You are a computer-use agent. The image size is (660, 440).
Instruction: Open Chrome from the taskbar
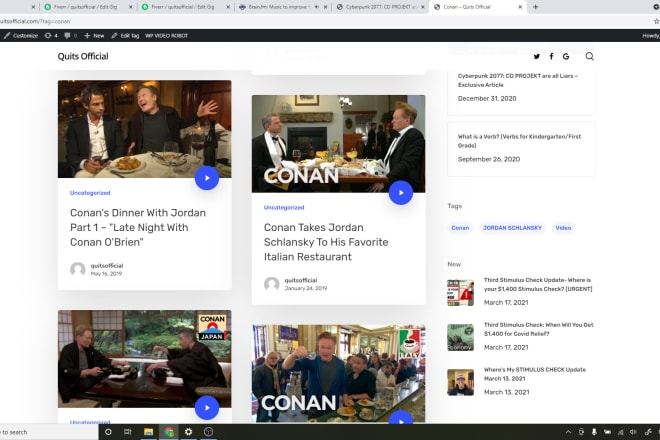[169, 432]
